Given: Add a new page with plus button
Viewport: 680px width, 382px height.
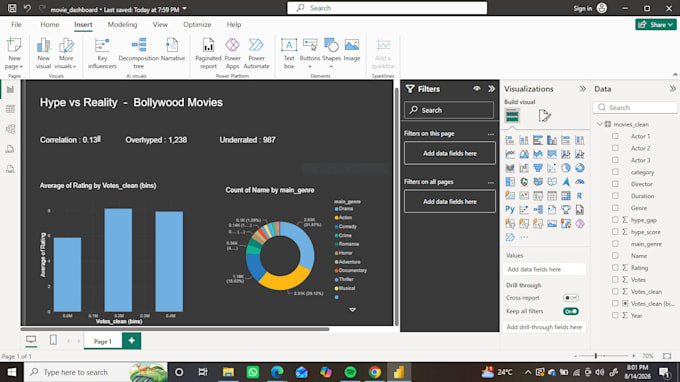Looking at the screenshot, I should (131, 341).
